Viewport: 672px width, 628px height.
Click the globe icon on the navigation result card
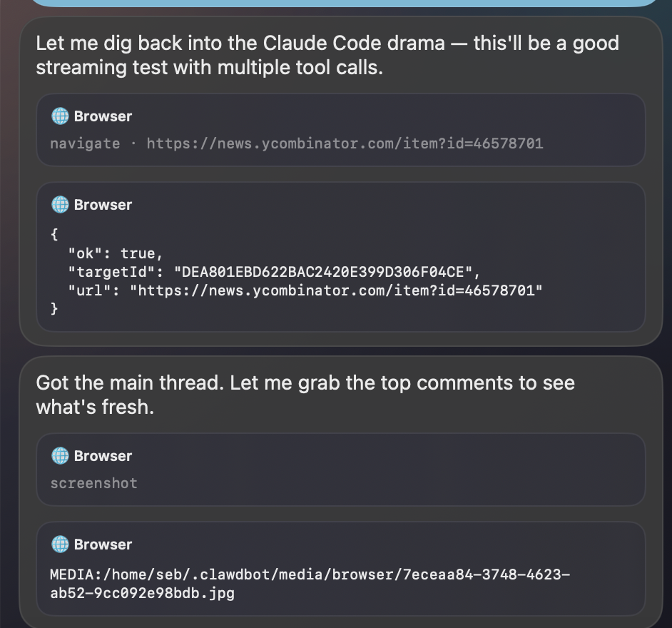[59, 204]
